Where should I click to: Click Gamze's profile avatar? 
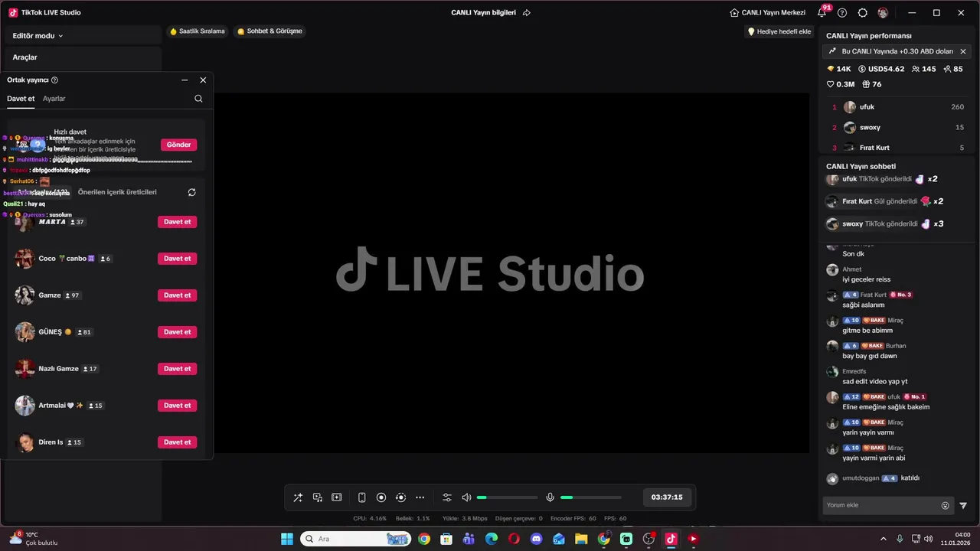point(25,295)
